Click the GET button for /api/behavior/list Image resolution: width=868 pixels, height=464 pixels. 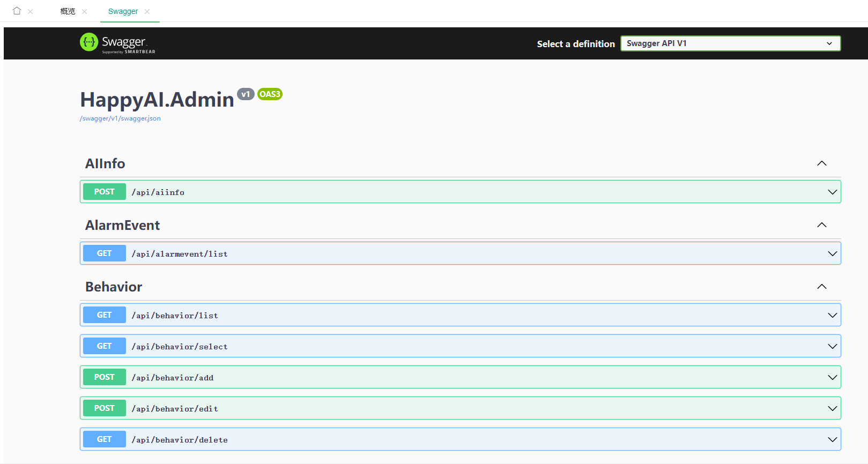click(105, 315)
